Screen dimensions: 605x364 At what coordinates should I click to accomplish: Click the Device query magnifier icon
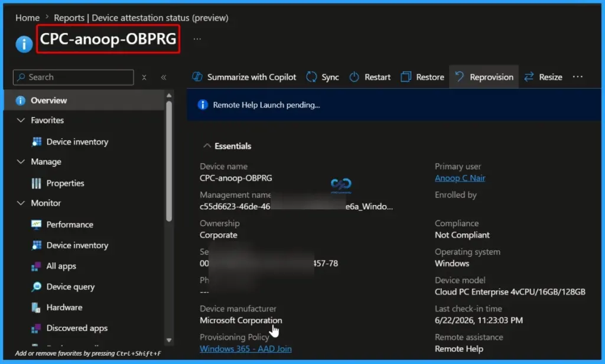click(37, 287)
